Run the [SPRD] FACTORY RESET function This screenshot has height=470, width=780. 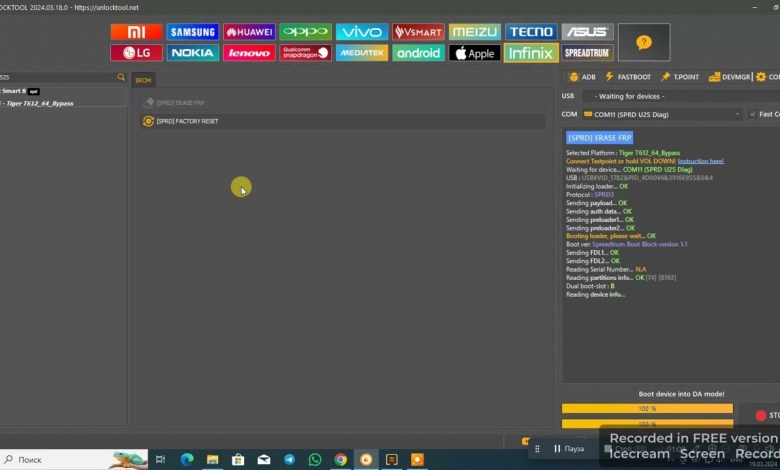(342, 121)
